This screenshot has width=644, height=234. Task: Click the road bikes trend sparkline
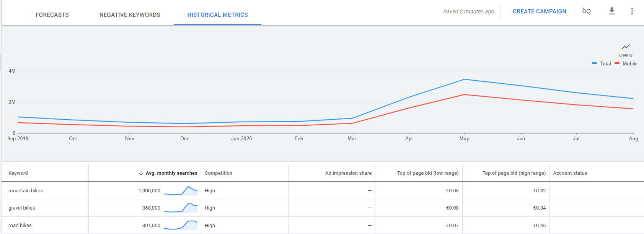(181, 225)
